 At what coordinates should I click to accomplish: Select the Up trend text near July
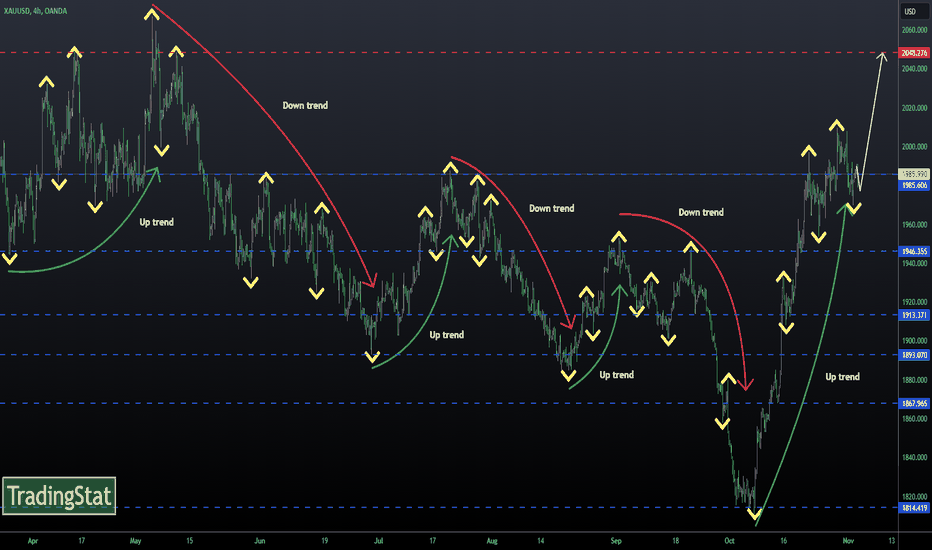coord(446,335)
